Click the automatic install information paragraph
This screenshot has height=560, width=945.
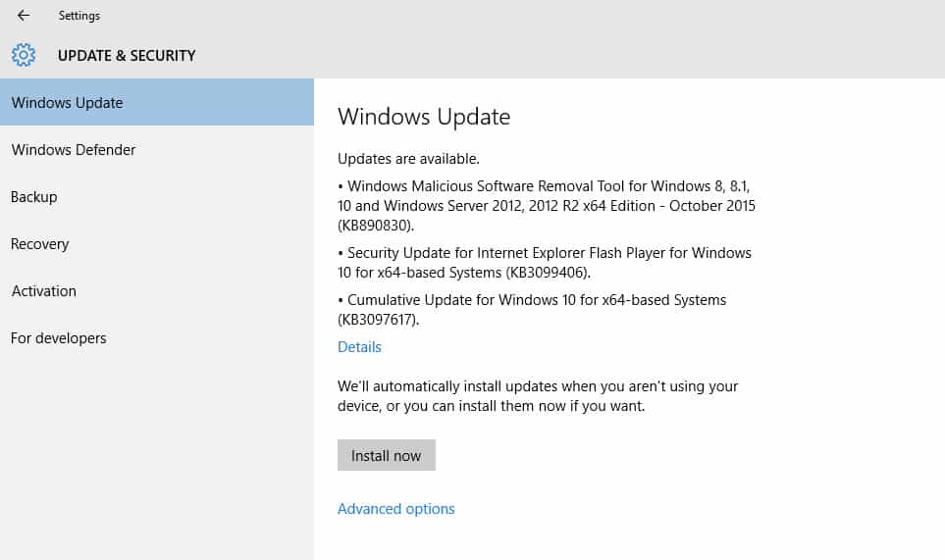(x=538, y=396)
